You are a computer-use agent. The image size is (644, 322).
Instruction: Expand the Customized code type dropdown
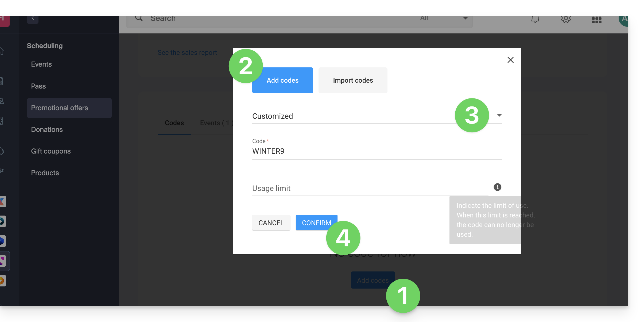tap(499, 116)
